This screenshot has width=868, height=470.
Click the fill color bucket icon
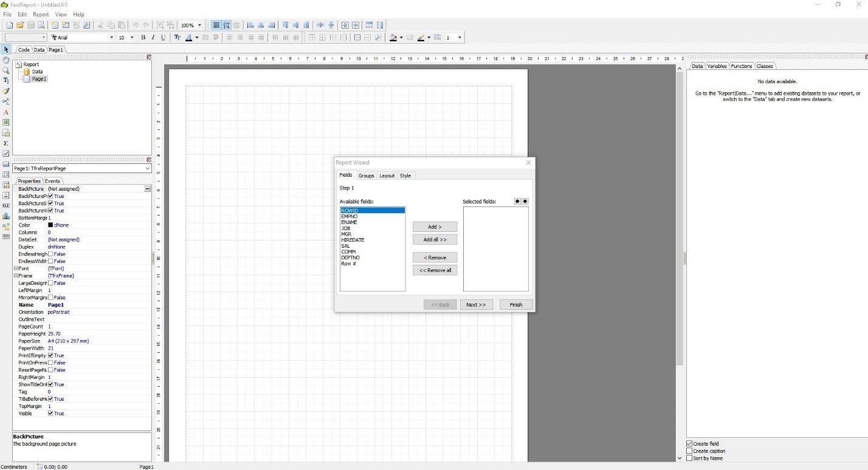pyautogui.click(x=393, y=38)
